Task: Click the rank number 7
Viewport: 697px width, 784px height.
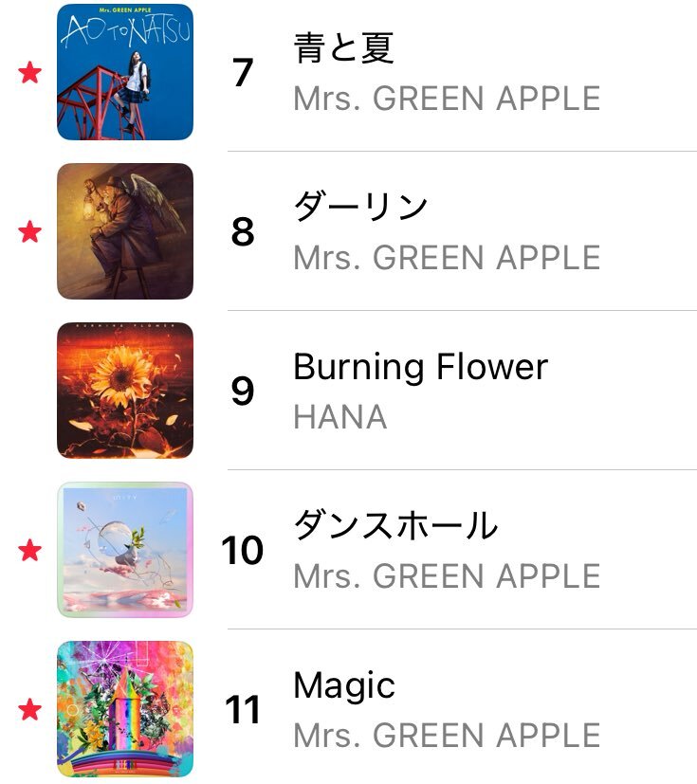Action: [x=243, y=72]
